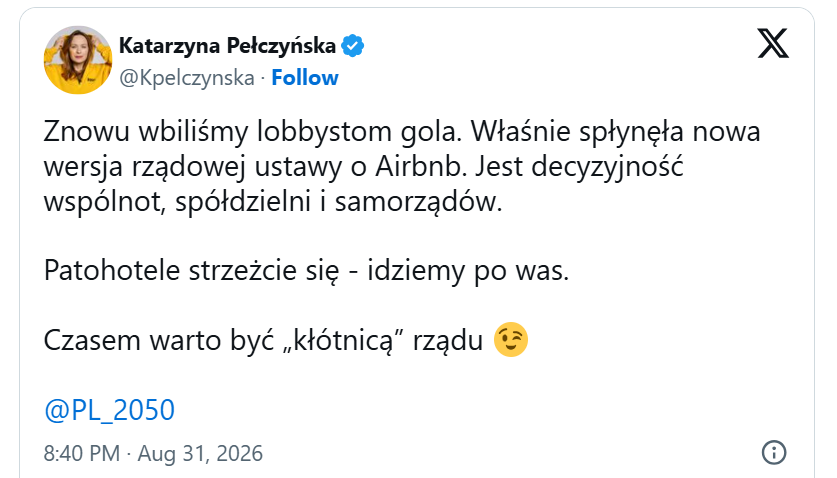Click the word decyzyjność
This screenshot has height=478, width=837.
pyautogui.click(x=607, y=167)
